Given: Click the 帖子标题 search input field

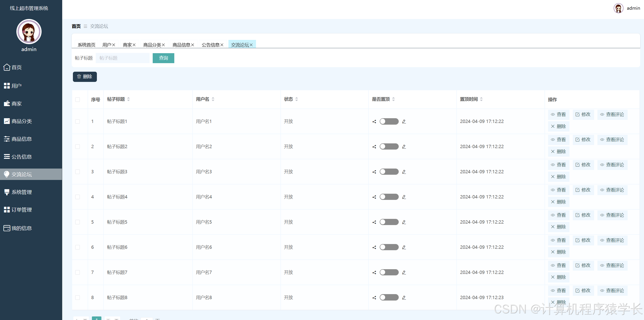Looking at the screenshot, I should [123, 58].
